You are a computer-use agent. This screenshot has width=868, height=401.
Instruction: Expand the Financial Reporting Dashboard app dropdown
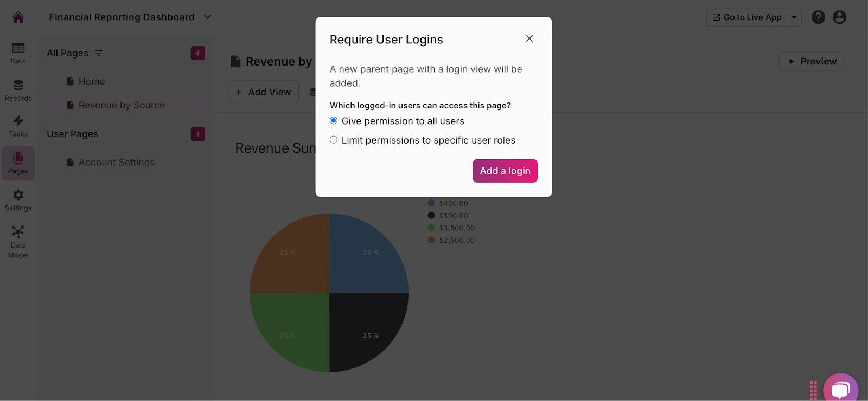207,17
